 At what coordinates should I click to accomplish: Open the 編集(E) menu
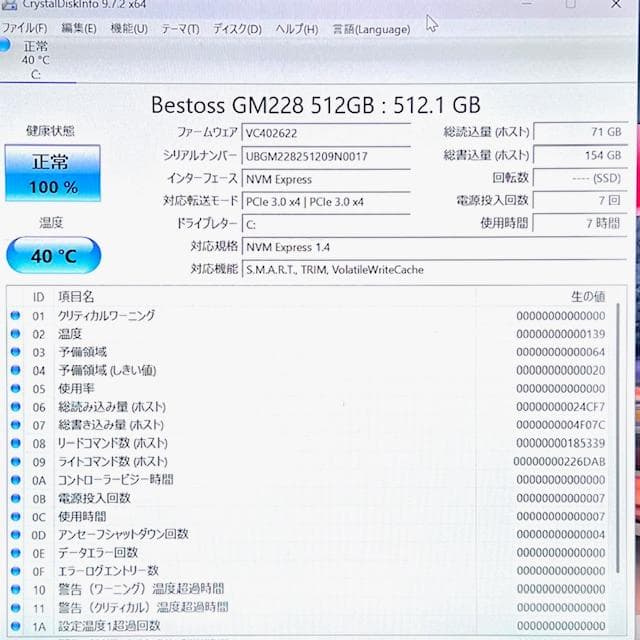(79, 28)
